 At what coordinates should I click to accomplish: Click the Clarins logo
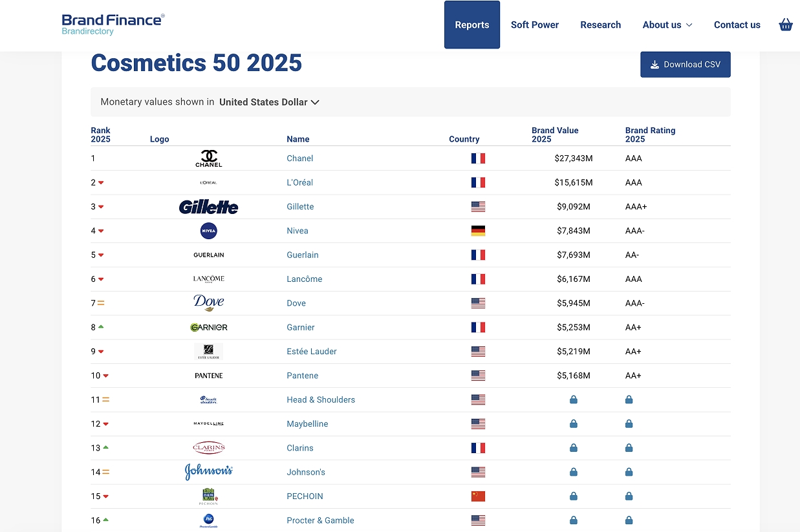pyautogui.click(x=209, y=448)
